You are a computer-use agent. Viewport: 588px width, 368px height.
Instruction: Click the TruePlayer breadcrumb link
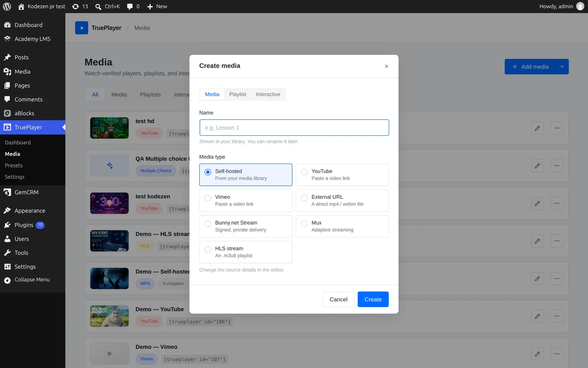tap(106, 28)
